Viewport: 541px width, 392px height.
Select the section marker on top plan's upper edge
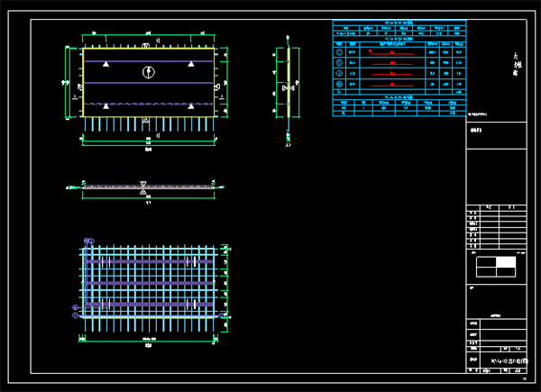pos(146,45)
